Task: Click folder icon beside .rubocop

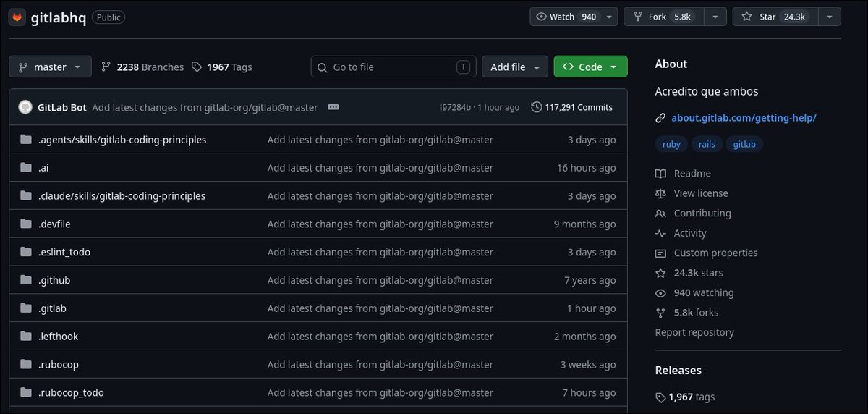Action: (x=27, y=365)
